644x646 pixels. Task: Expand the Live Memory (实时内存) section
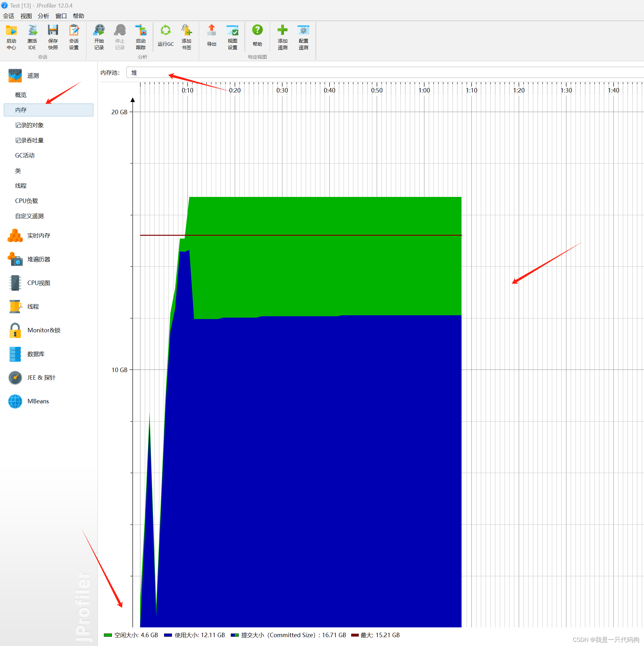(x=38, y=235)
